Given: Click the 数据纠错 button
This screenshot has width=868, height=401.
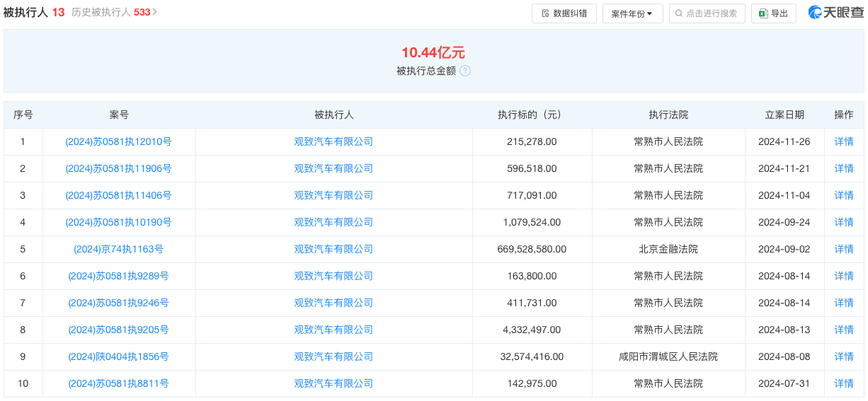Looking at the screenshot, I should (x=564, y=13).
